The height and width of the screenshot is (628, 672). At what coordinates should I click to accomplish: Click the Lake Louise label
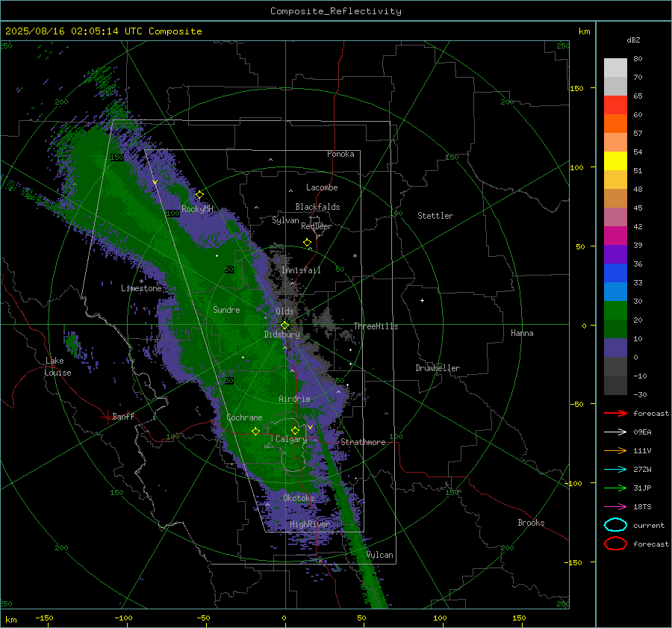pyautogui.click(x=57, y=367)
